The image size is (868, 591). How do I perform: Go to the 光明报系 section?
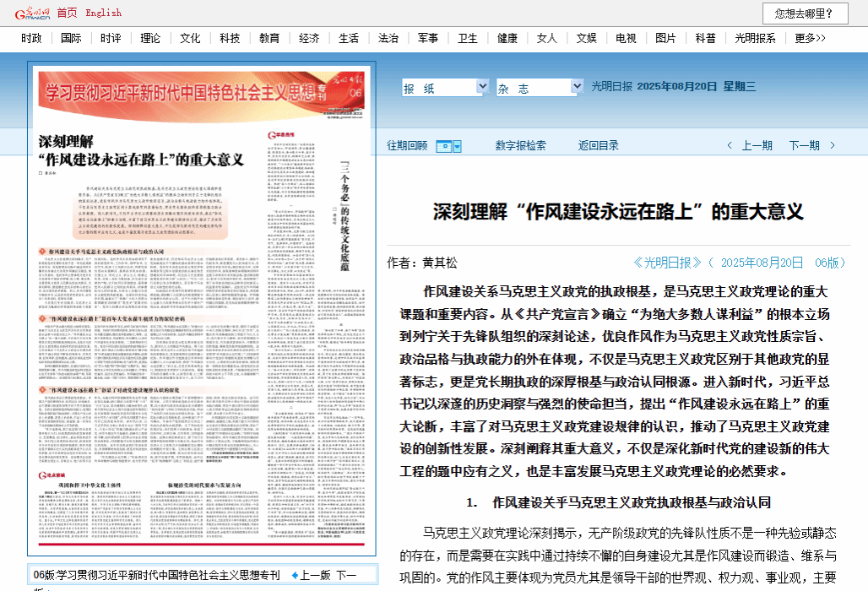(755, 38)
